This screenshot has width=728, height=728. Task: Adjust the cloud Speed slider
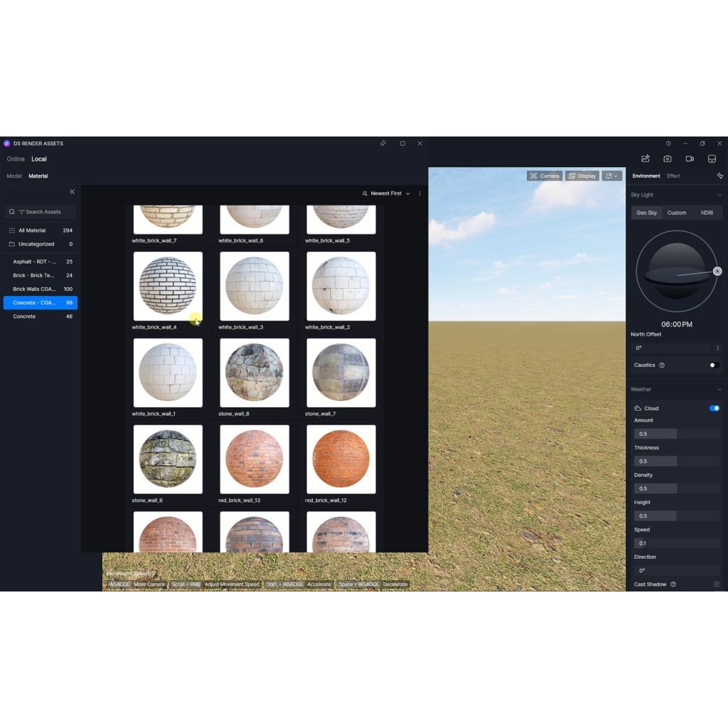[x=677, y=543]
